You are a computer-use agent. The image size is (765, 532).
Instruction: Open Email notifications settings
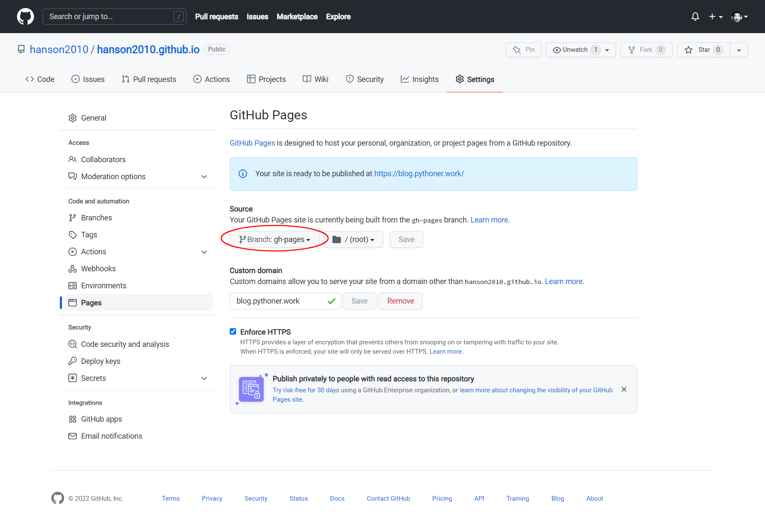[138, 436]
